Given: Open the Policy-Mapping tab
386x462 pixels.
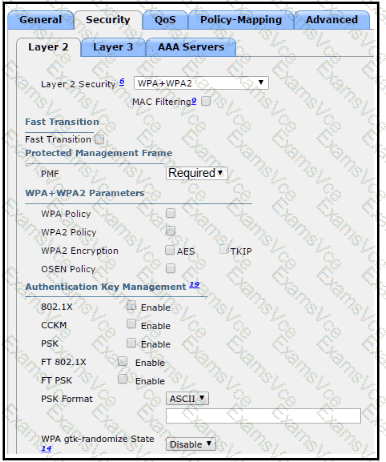Looking at the screenshot, I should (x=241, y=20).
